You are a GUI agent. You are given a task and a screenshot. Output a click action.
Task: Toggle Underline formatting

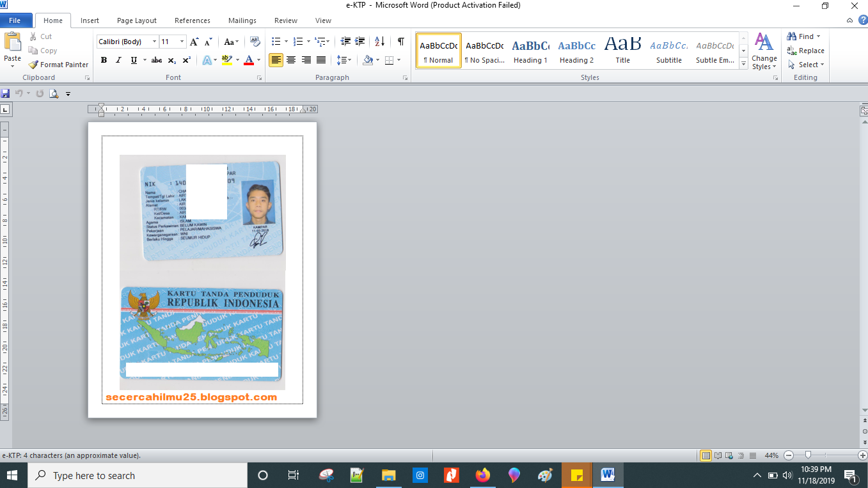coord(134,60)
